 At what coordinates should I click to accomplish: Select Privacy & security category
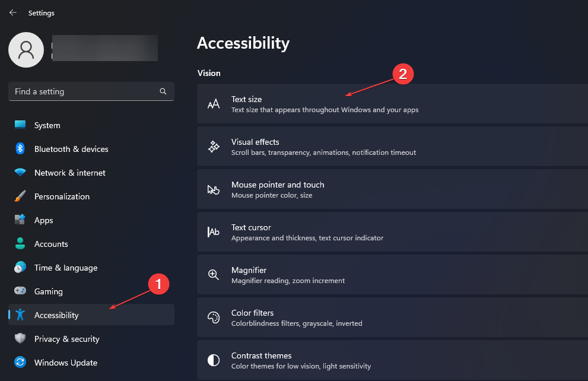pos(91,339)
